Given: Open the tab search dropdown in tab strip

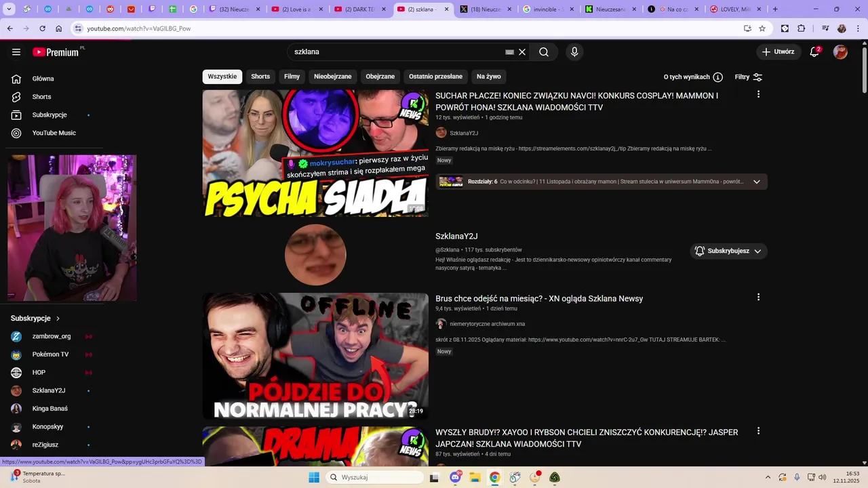Looking at the screenshot, I should click(x=9, y=9).
